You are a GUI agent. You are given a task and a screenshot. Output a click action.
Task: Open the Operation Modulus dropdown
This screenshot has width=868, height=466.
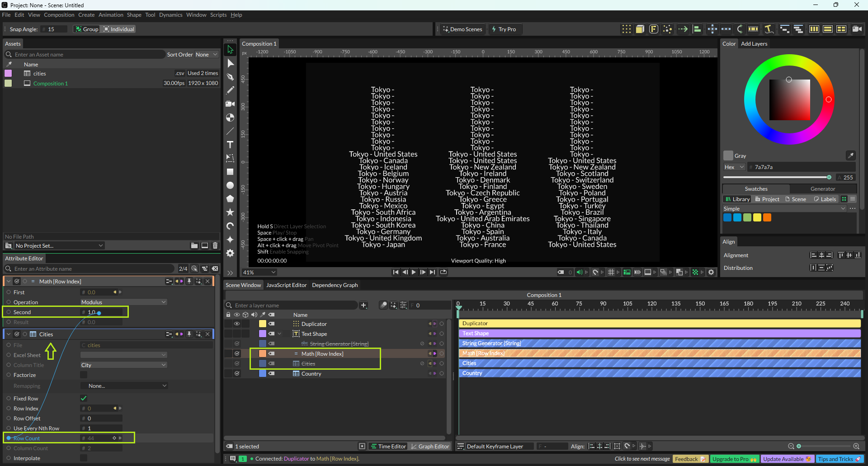click(x=123, y=302)
